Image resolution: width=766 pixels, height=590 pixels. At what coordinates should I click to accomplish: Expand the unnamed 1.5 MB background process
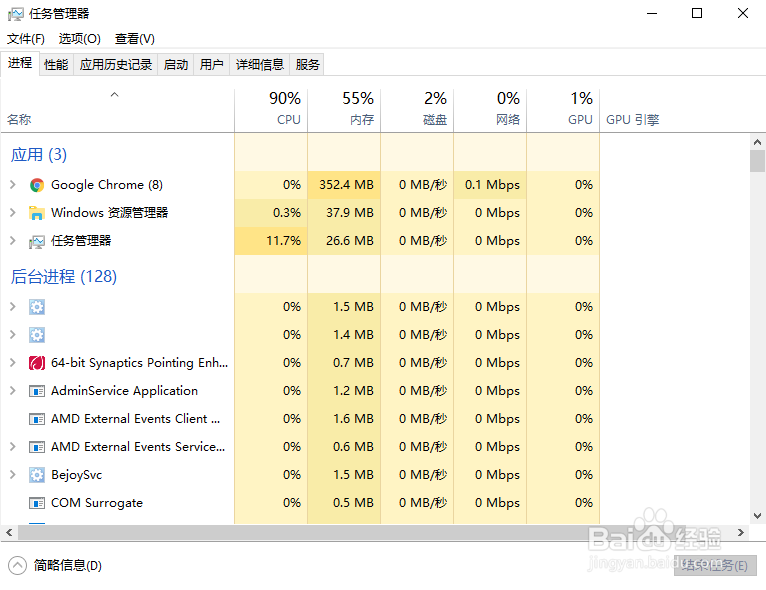[x=13, y=307]
